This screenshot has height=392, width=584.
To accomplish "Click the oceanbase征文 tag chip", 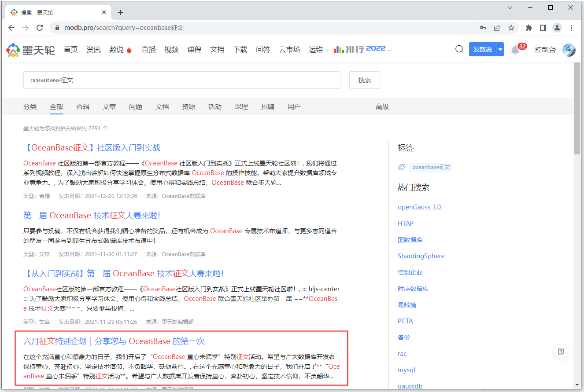I will (431, 167).
